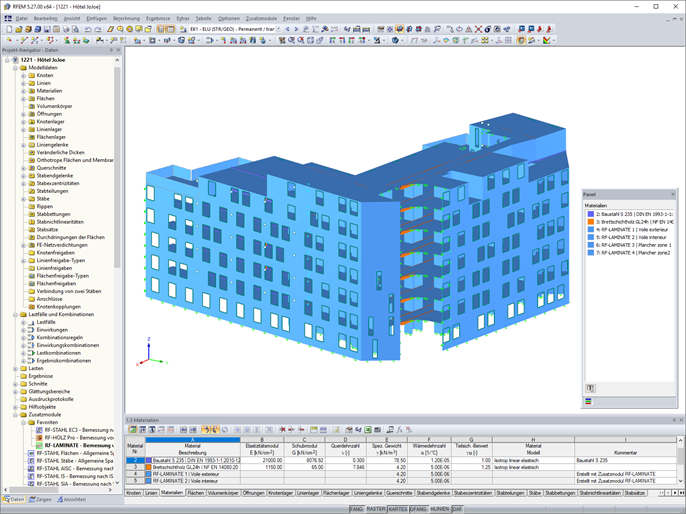Toggle the second table display button

click(171, 29)
